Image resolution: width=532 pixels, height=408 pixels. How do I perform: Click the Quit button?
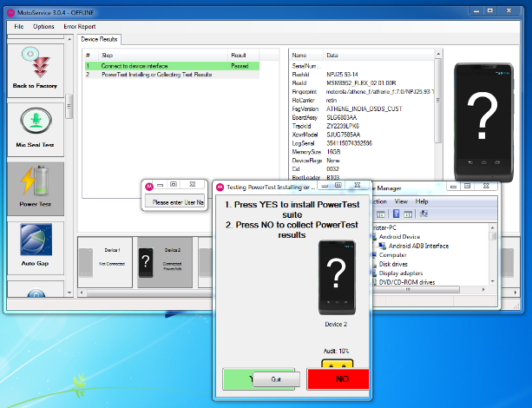pyautogui.click(x=276, y=379)
